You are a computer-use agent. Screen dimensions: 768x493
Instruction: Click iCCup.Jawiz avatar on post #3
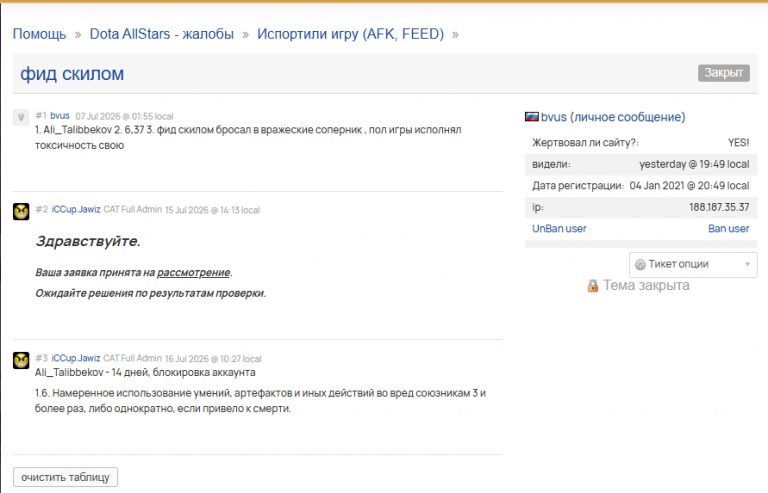pos(21,360)
